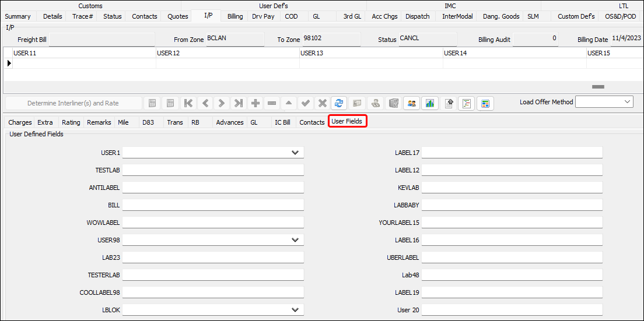Screen dimensions: 644x321
Task: Select the Dispatch tab
Action: (418, 16)
